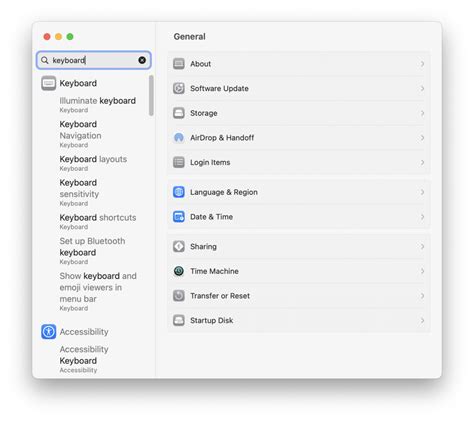The width and height of the screenshot is (474, 421).
Task: Click the AirDrop & Handoff row chevron
Action: [x=422, y=138]
